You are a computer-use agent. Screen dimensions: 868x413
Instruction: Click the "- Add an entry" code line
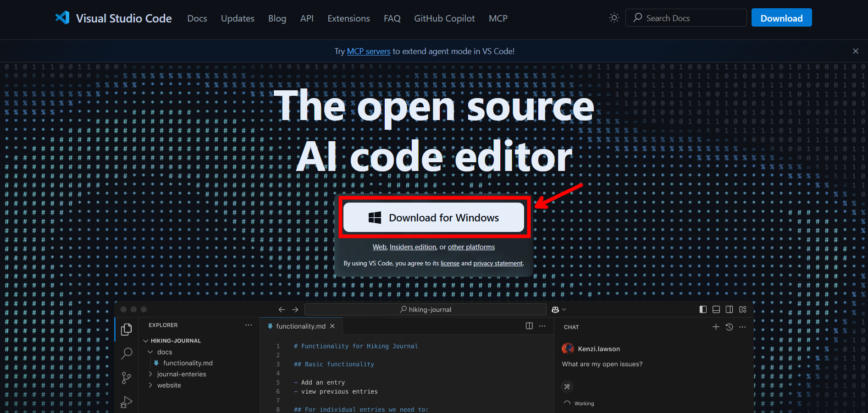tap(319, 382)
